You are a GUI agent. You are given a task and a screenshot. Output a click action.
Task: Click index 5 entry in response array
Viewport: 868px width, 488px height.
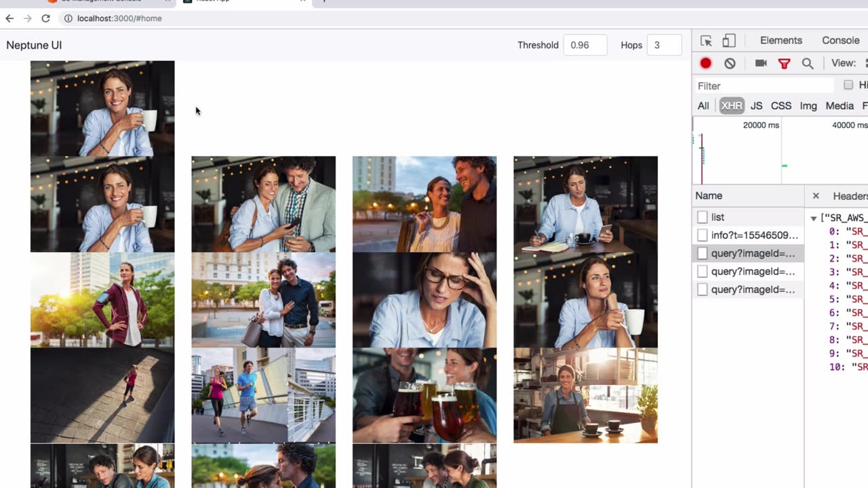pyautogui.click(x=848, y=299)
